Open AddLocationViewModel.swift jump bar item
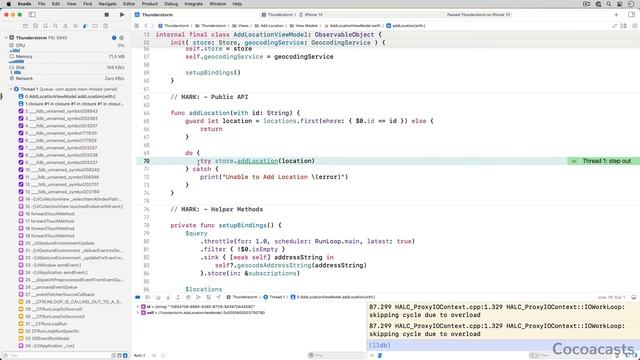 352,26
